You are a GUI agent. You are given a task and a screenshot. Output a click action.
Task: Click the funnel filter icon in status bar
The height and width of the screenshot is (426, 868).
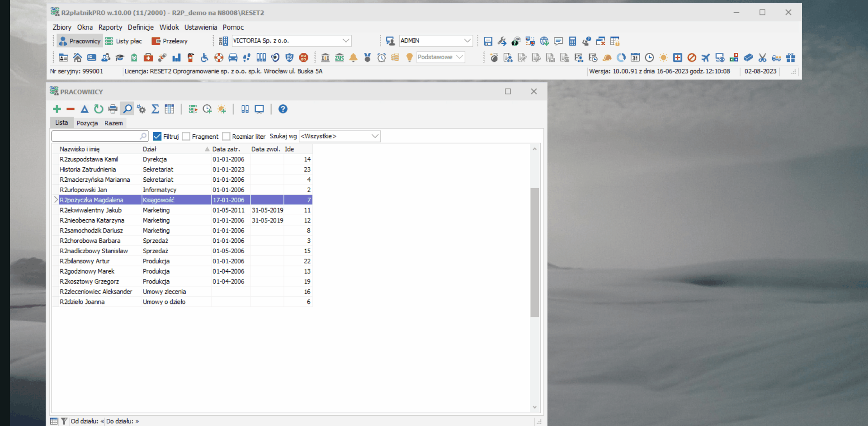[x=64, y=421]
